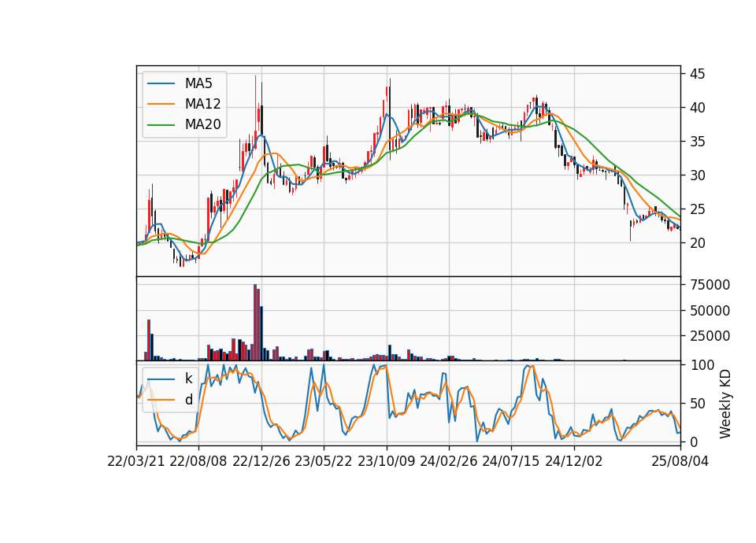Click the volume axis value 25000
Screen dimensions: 756x543
tap(710, 336)
